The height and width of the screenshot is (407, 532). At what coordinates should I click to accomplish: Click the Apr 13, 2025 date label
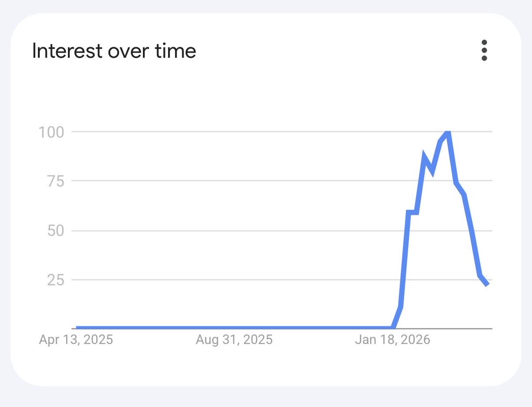76,340
